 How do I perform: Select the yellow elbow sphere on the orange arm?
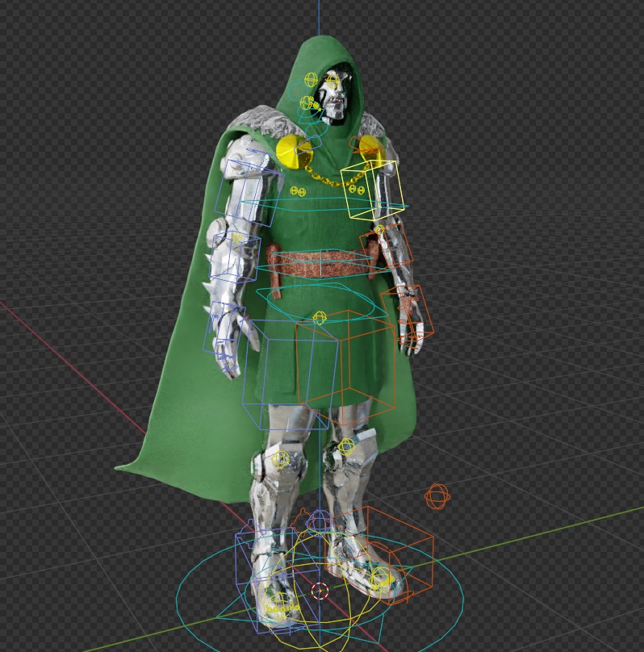click(x=379, y=229)
